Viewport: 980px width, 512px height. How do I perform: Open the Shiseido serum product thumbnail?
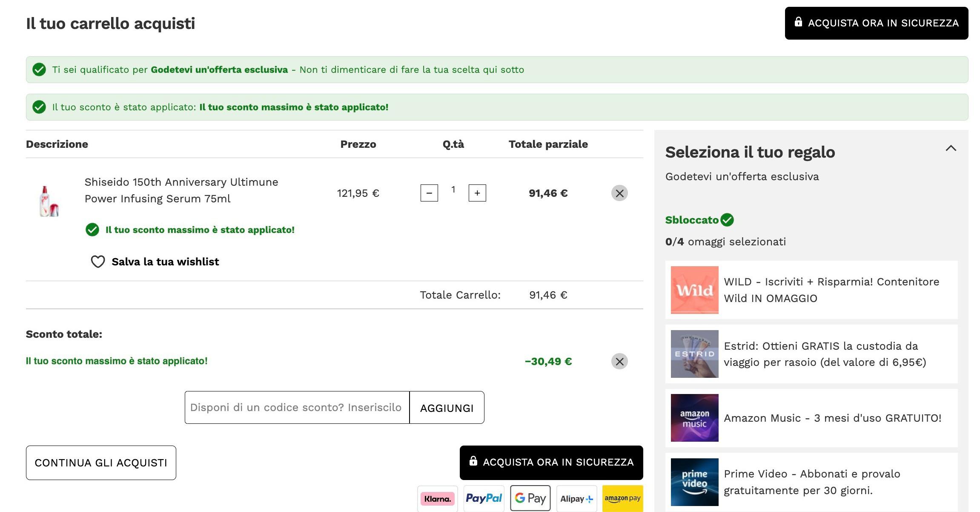point(49,201)
